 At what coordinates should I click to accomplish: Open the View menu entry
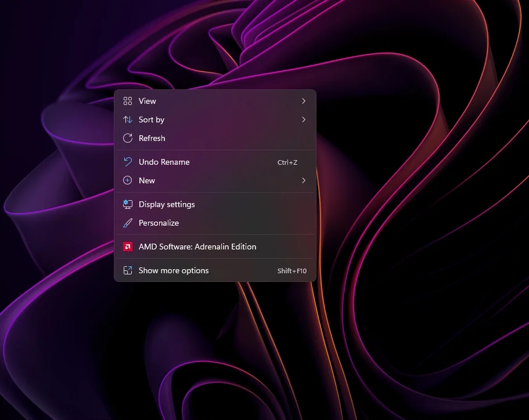click(x=215, y=101)
